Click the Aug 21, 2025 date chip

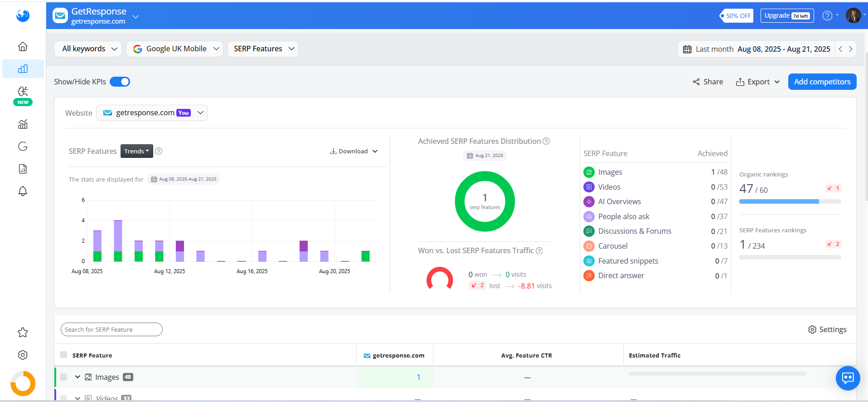[x=485, y=155]
